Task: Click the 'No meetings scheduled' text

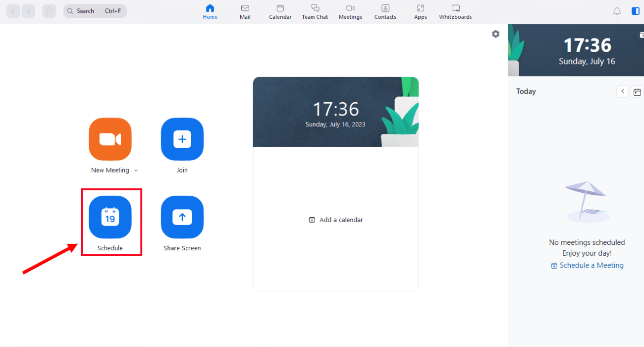Action: (587, 242)
